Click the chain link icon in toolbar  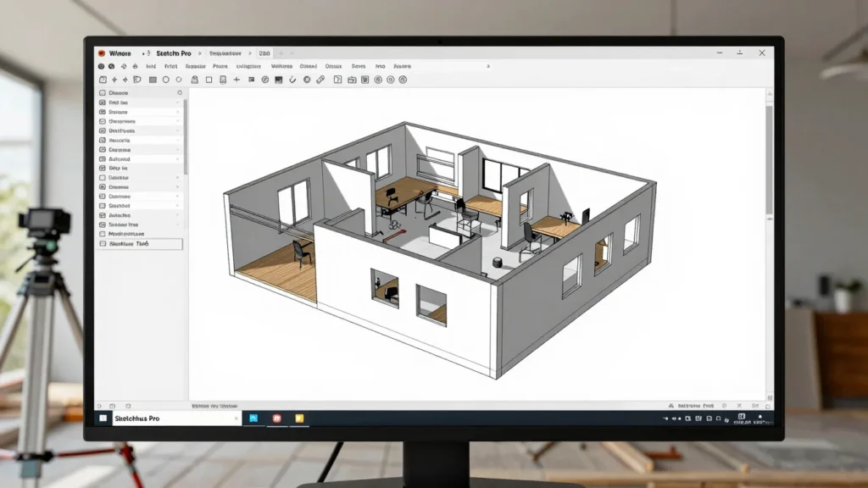[x=320, y=80]
